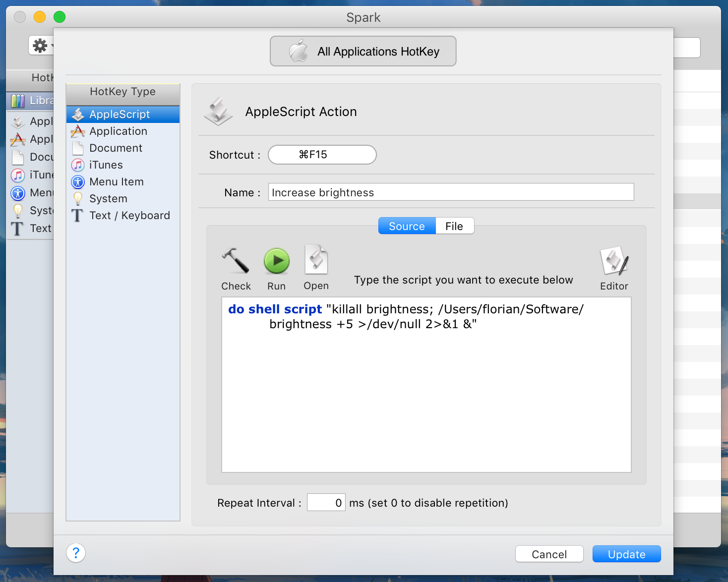The image size is (728, 582).
Task: Switch to the File tab
Action: coord(454,226)
